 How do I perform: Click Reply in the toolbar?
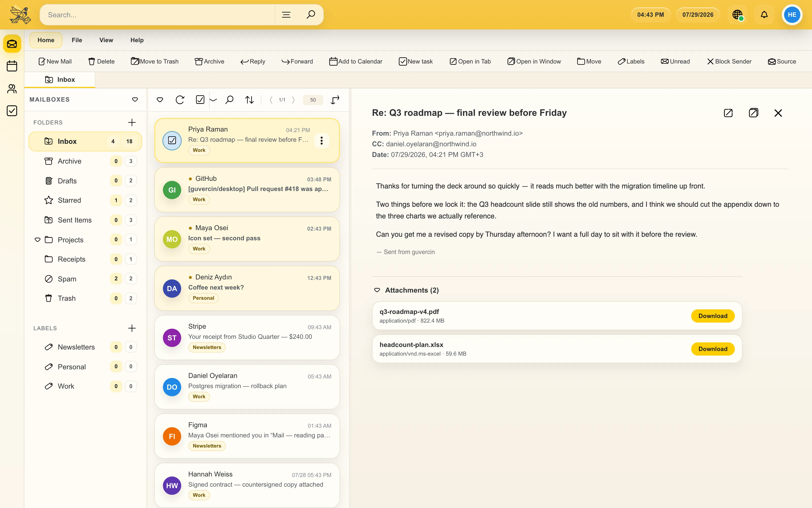click(x=253, y=61)
